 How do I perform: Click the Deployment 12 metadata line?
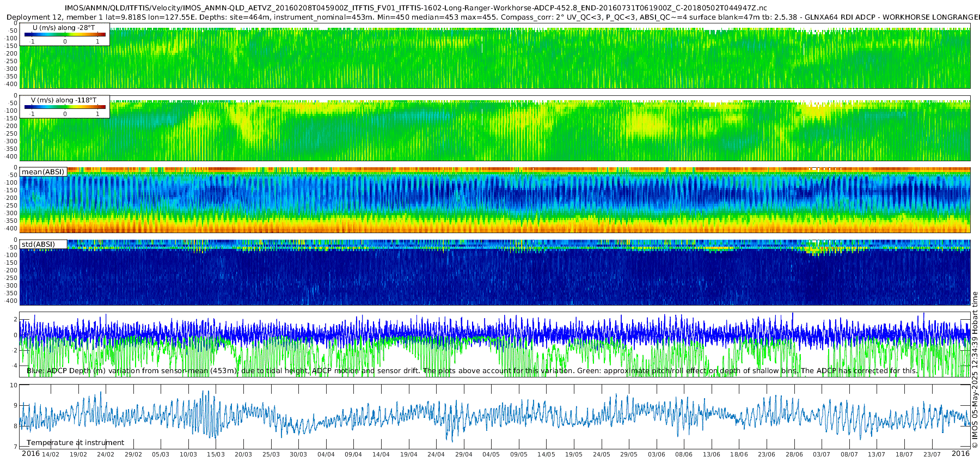(493, 17)
